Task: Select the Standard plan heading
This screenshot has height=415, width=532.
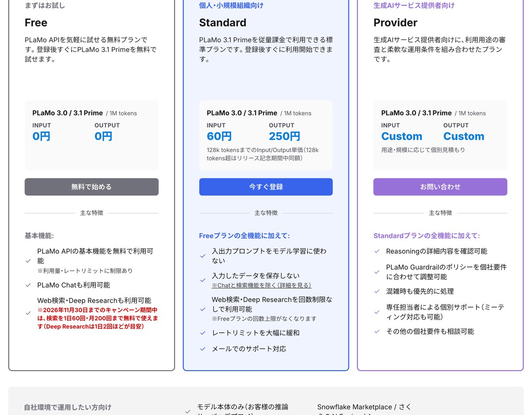Action: pyautogui.click(x=223, y=23)
